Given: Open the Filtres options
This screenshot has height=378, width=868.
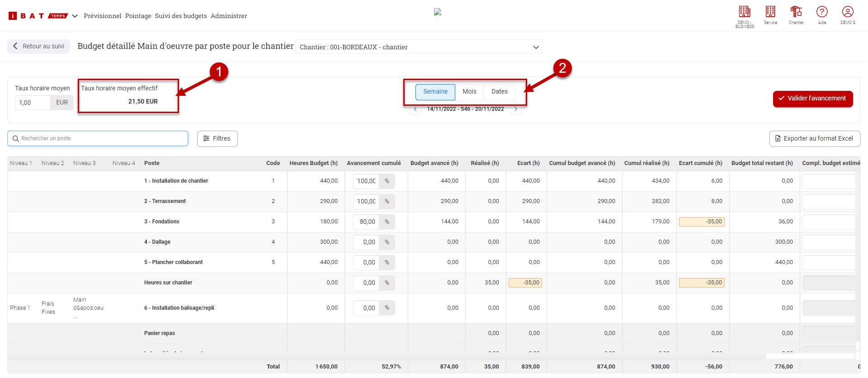Looking at the screenshot, I should click(217, 139).
